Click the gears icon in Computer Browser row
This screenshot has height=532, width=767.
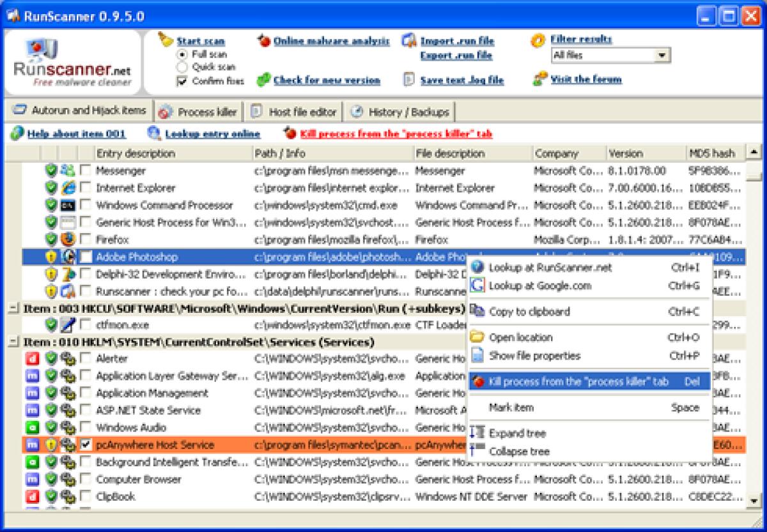(x=68, y=479)
